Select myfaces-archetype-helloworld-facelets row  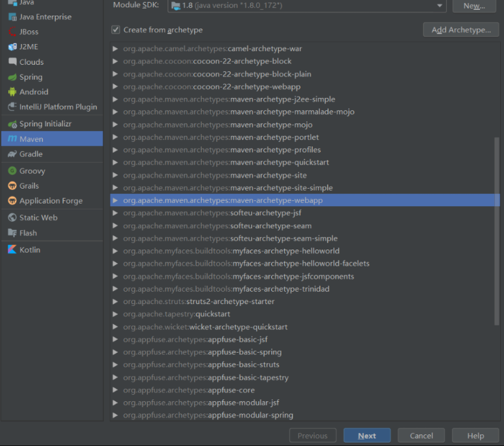coord(305,263)
